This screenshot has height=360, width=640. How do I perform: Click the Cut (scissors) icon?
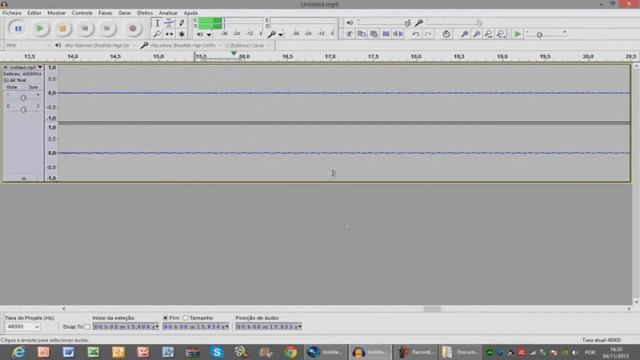point(349,34)
